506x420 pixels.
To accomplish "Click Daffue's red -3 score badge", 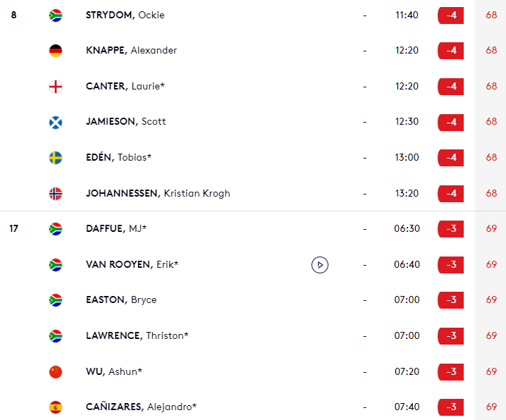I will click(x=450, y=229).
